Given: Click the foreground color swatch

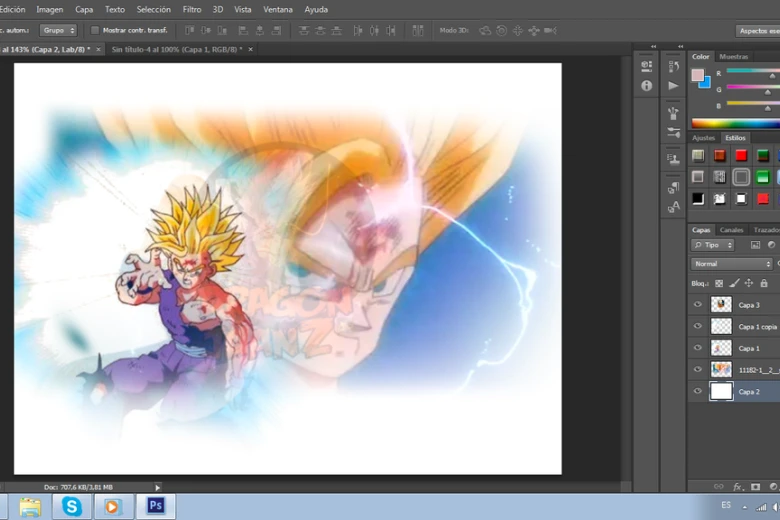Looking at the screenshot, I should click(x=697, y=75).
